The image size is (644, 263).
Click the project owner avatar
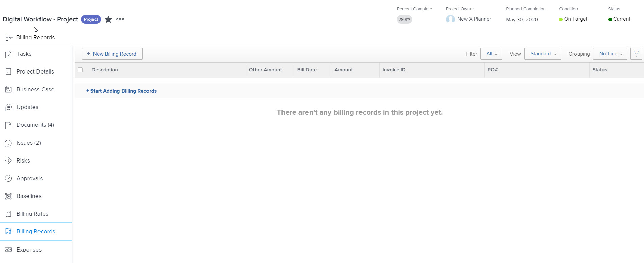450,19
